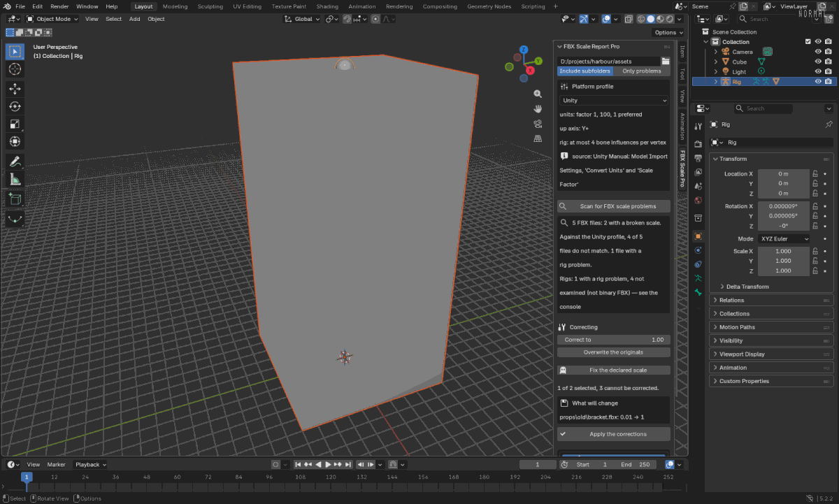Click Scan for FBX scale problems

614,206
